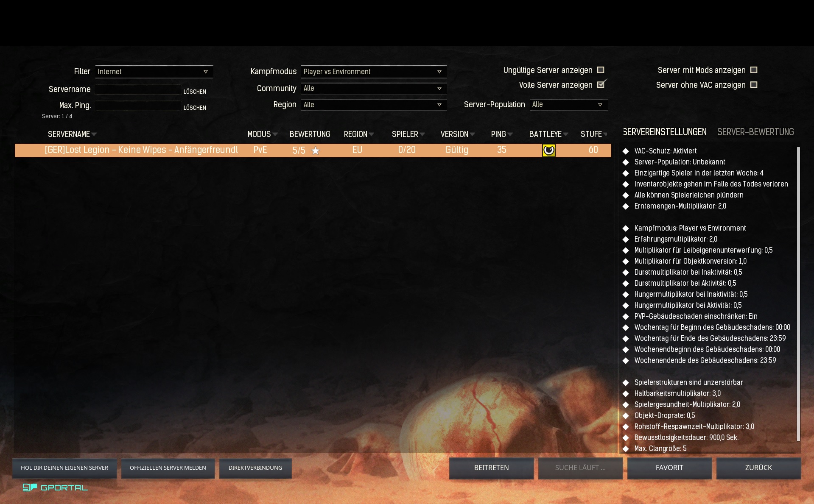
Task: Sort by SPIELER column arrow
Action: tap(422, 134)
